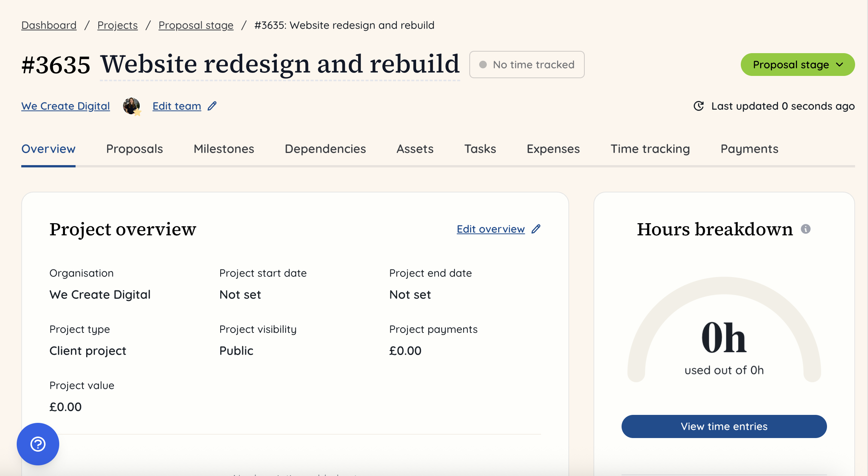
Task: Click the Edit overview pencil icon
Action: [x=536, y=229]
